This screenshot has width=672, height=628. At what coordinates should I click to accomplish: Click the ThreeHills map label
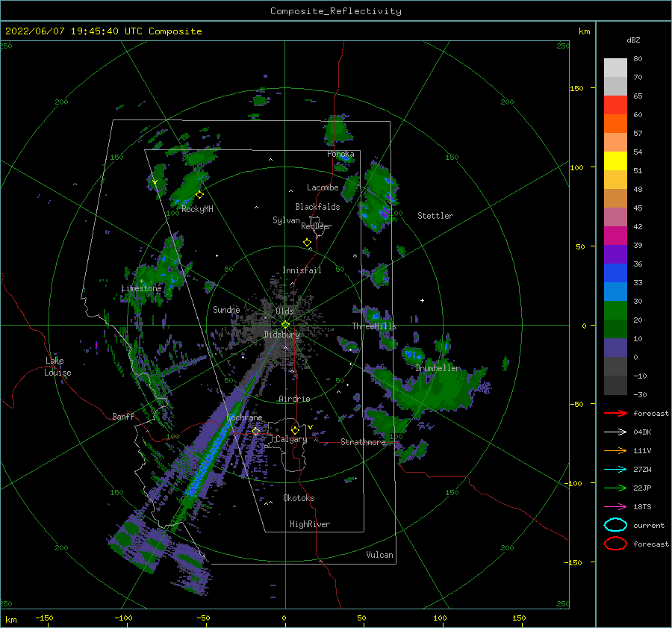[x=374, y=326]
